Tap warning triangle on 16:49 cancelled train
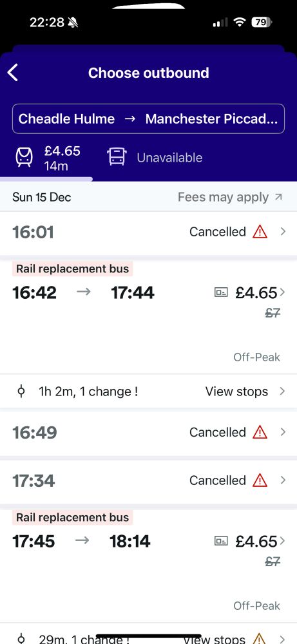This screenshot has width=297, height=644. pyautogui.click(x=260, y=432)
